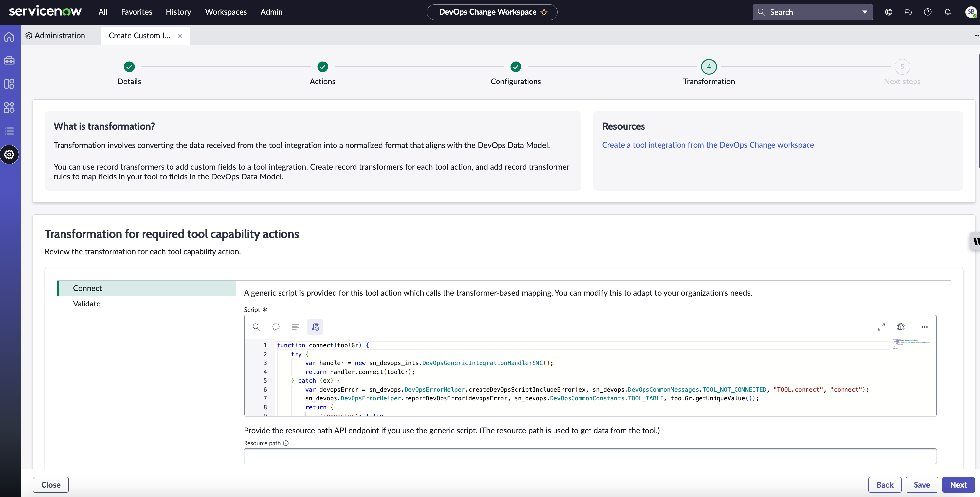Click DevOps Change Workspace title pill
Screen dimensions: 980x497
pos(492,12)
